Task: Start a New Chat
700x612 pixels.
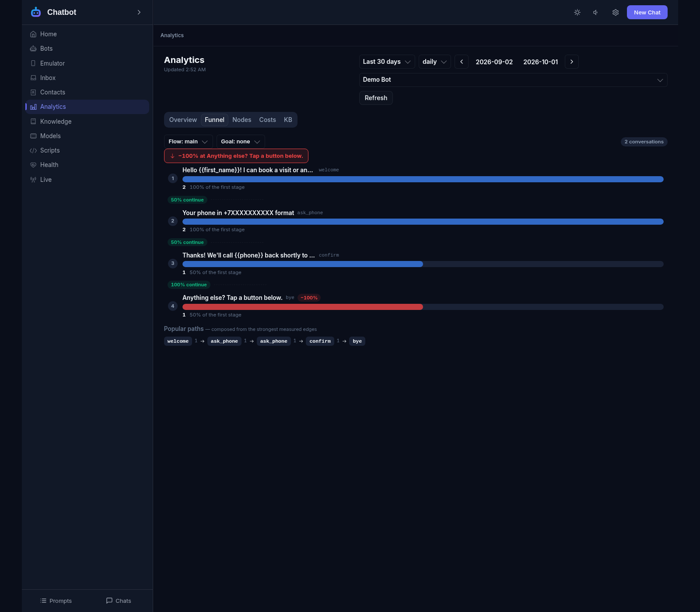Action: (x=647, y=12)
